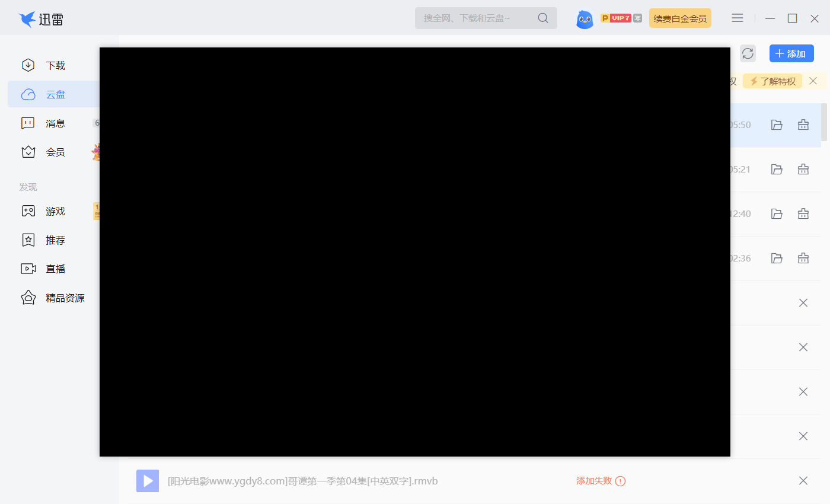Open 消息 (Messages) in the sidebar
The image size is (830, 504).
click(x=55, y=123)
